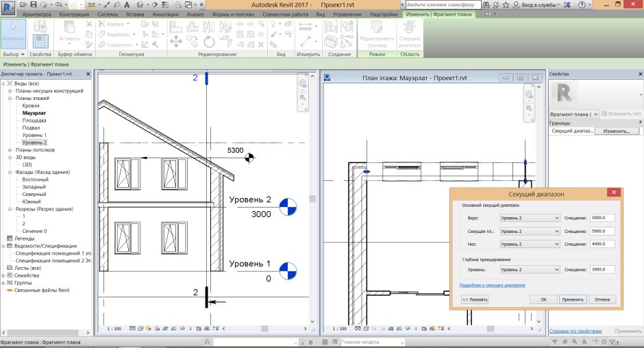Click the Open file icon in quick access toolbar
Screen dimensions: 644x348
click(x=23, y=5)
